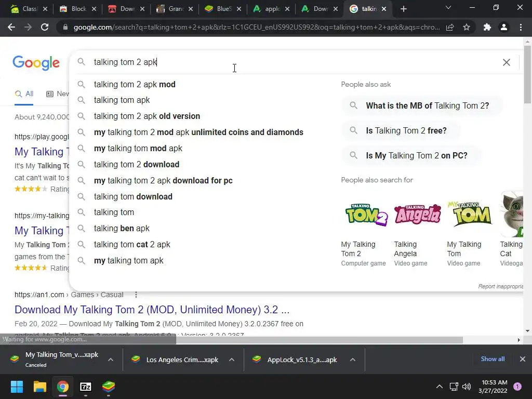Open My Talking Tom 2 game thumbnail

(366, 215)
